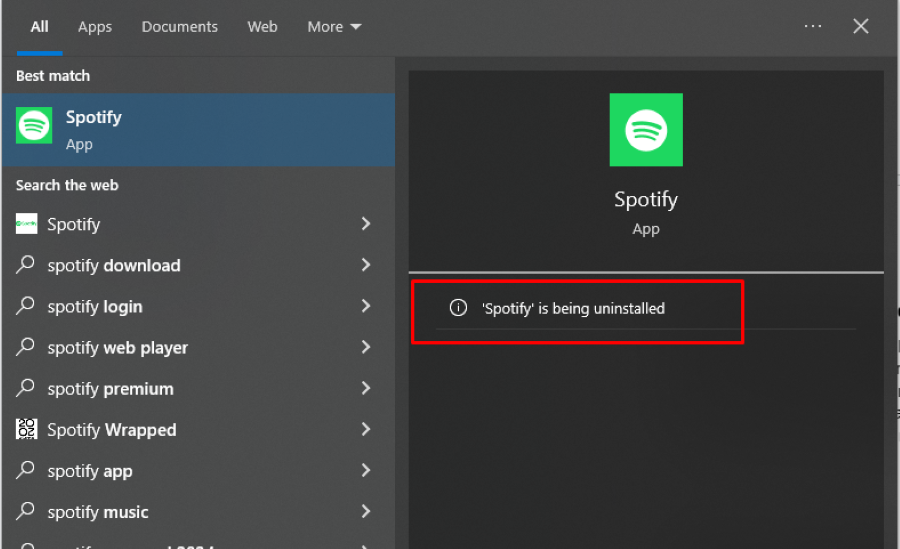900x549 pixels.
Task: Click the Best match heading
Action: tap(53, 76)
